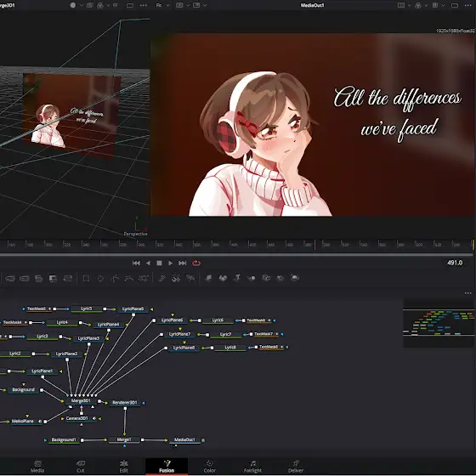Switch to the Fairlight page
The image size is (476, 476).
(252, 467)
